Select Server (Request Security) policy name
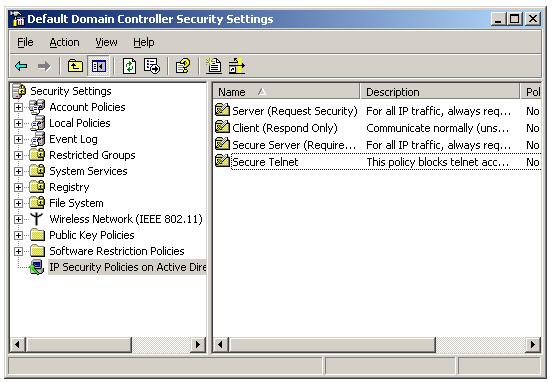Image resolution: width=552 pixels, height=383 pixels. pos(295,111)
